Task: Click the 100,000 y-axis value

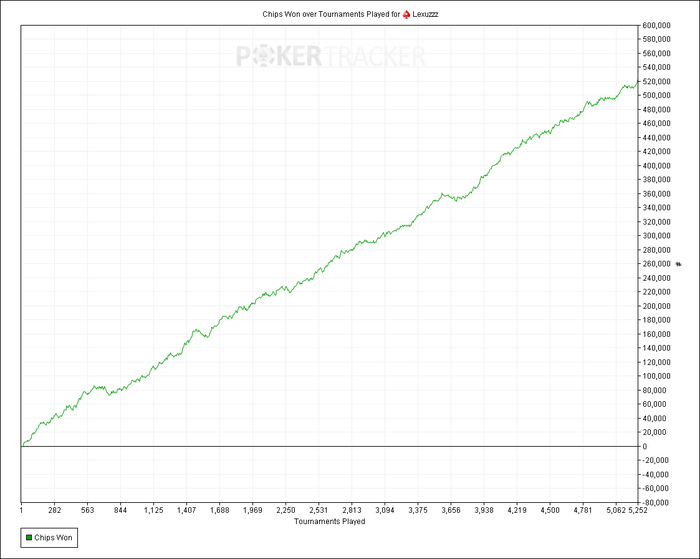Action: (656, 376)
